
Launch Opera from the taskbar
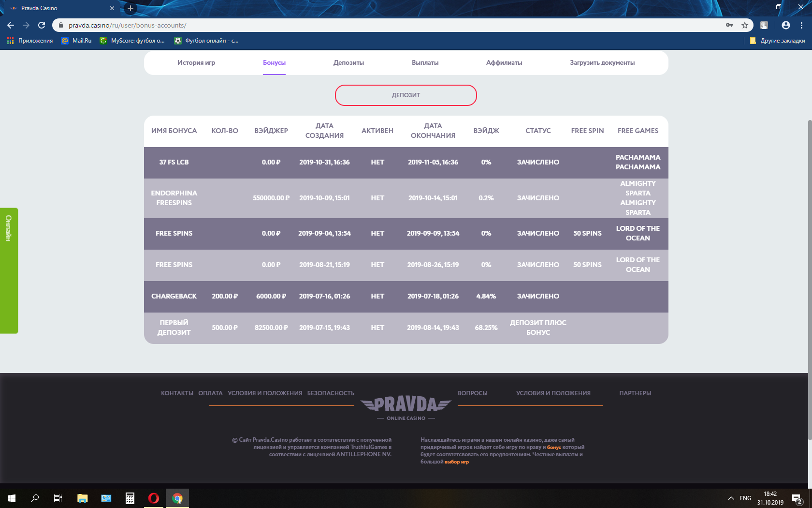[x=154, y=498]
